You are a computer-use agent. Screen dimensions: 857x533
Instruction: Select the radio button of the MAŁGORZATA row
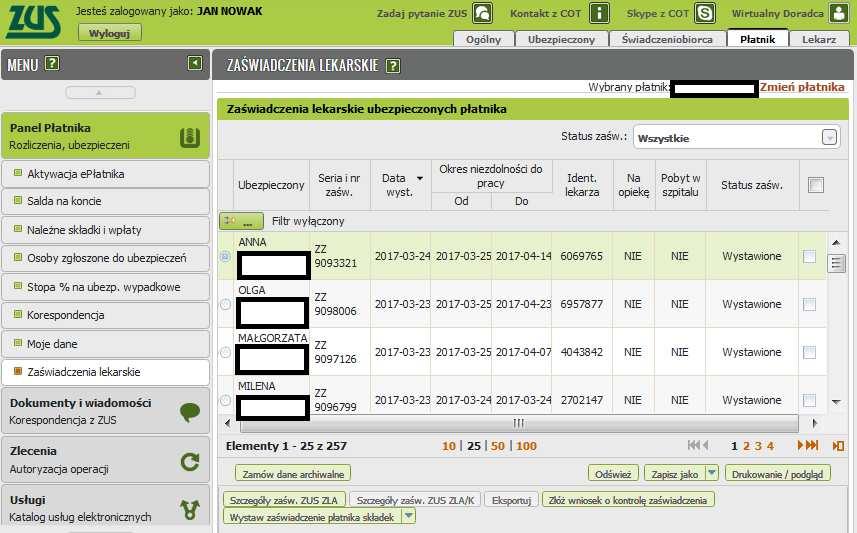(225, 353)
